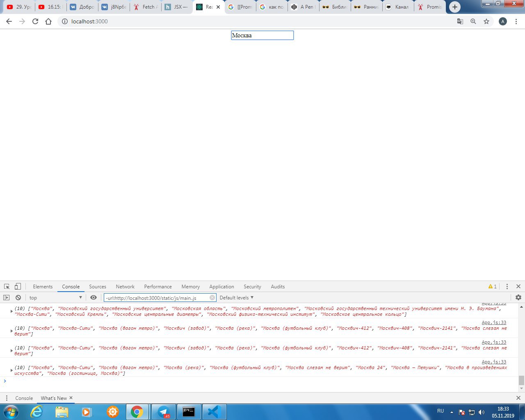This screenshot has width=525, height=420.
Task: View site information icon beside the URL
Action: [64, 21]
